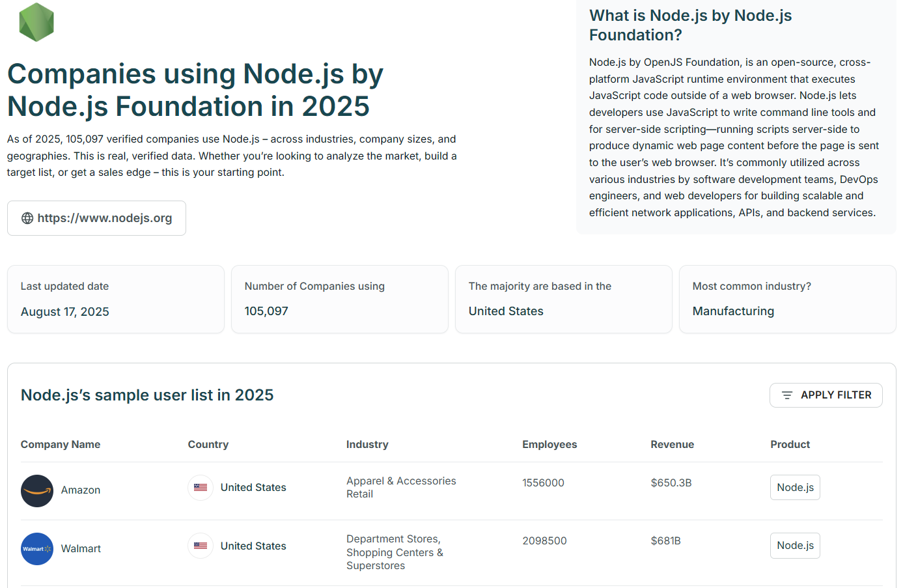Click the Product column header

790,445
